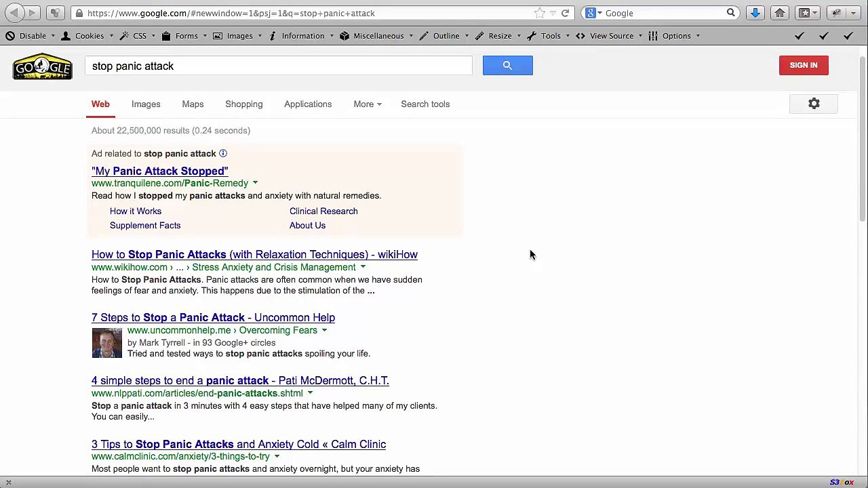This screenshot has height=488, width=868.
Task: Open the 'How it Works' ad sitelink
Action: (x=136, y=211)
